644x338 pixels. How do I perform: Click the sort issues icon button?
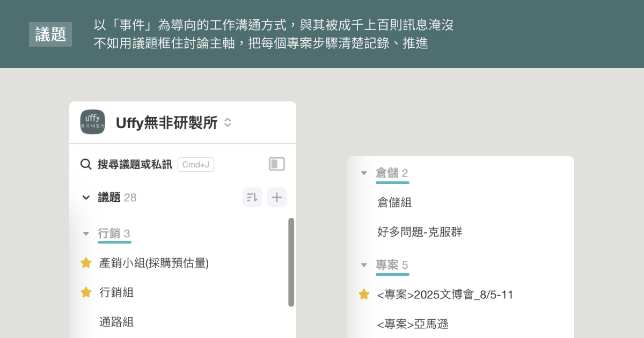(x=252, y=197)
